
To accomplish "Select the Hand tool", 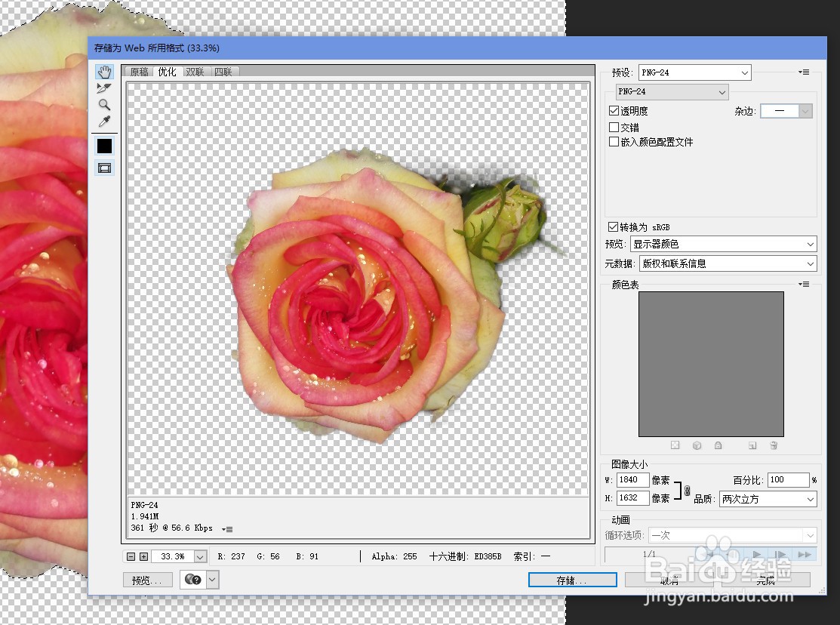I will (104, 72).
